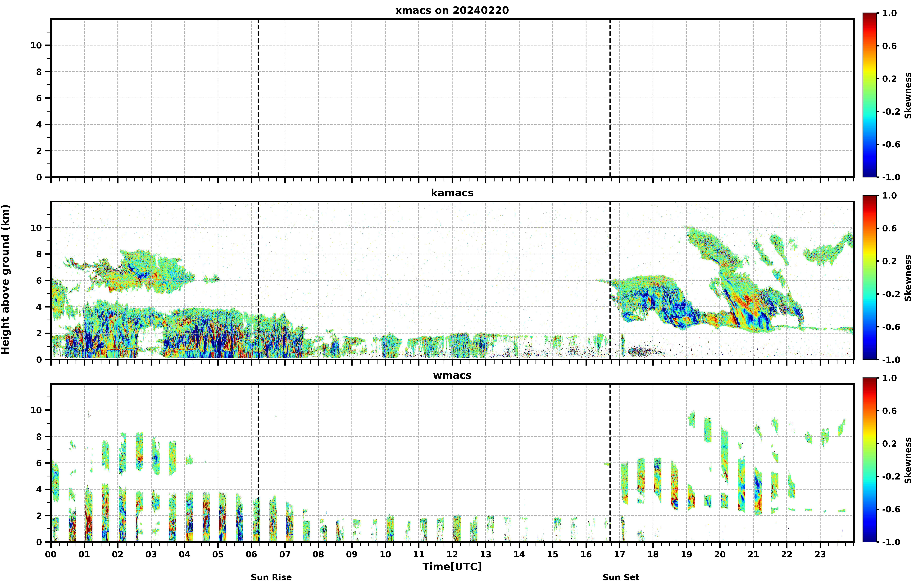Viewport: 918px width, 588px height.
Task: Click the "09" time axis tick label
Action: (x=352, y=554)
